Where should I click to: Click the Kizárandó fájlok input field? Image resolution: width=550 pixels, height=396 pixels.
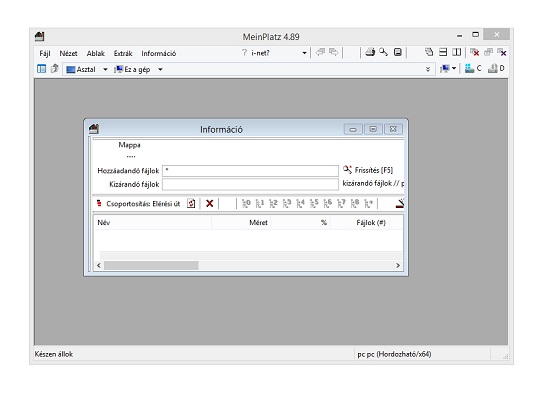[250, 184]
